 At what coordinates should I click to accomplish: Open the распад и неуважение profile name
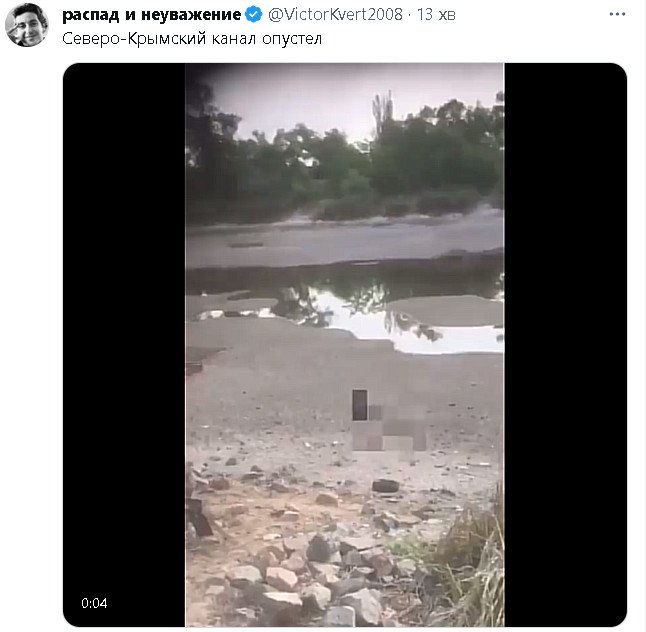(151, 15)
